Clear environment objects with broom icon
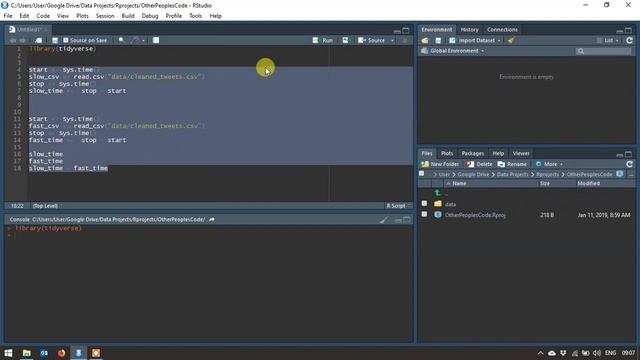 511,40
